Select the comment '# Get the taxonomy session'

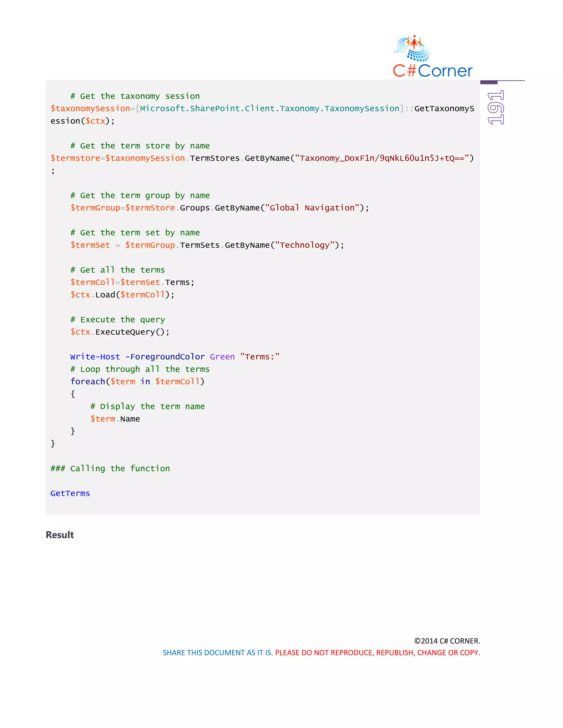135,96
